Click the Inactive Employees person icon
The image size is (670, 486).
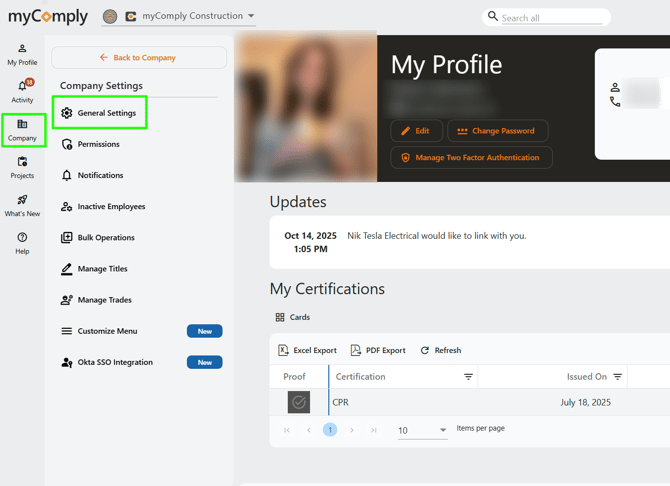pyautogui.click(x=67, y=206)
